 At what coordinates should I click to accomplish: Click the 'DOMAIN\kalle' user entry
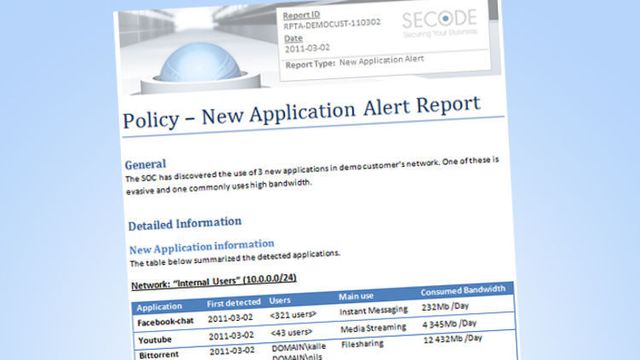pyautogui.click(x=299, y=347)
